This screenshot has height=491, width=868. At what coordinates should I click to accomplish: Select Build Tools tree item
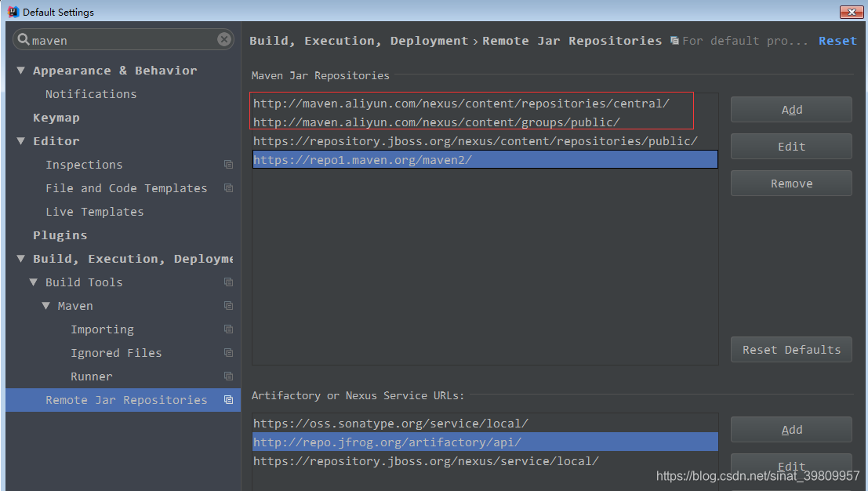pos(84,282)
